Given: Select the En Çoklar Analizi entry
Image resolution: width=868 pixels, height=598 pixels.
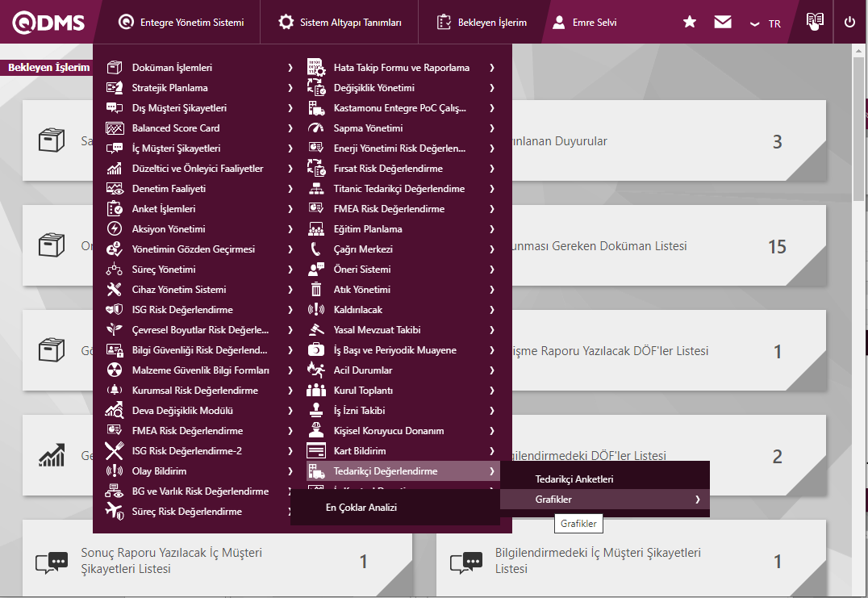Looking at the screenshot, I should point(361,508).
